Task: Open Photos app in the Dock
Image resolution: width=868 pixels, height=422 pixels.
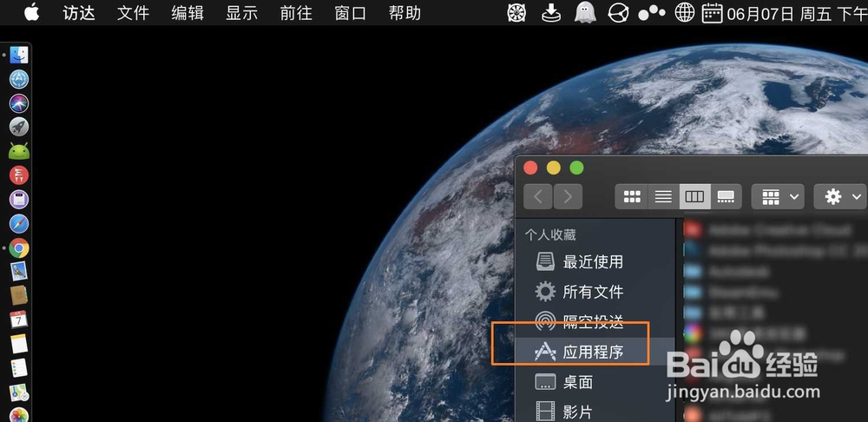Action: (x=19, y=415)
